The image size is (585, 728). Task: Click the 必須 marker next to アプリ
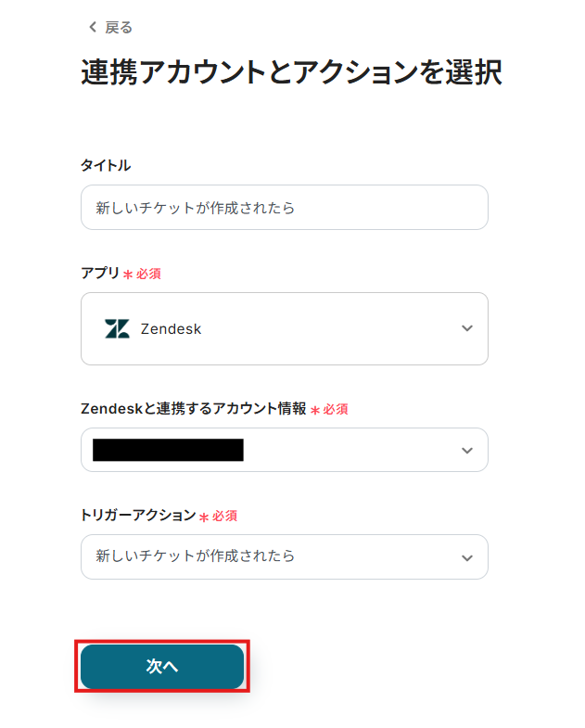coord(149,275)
